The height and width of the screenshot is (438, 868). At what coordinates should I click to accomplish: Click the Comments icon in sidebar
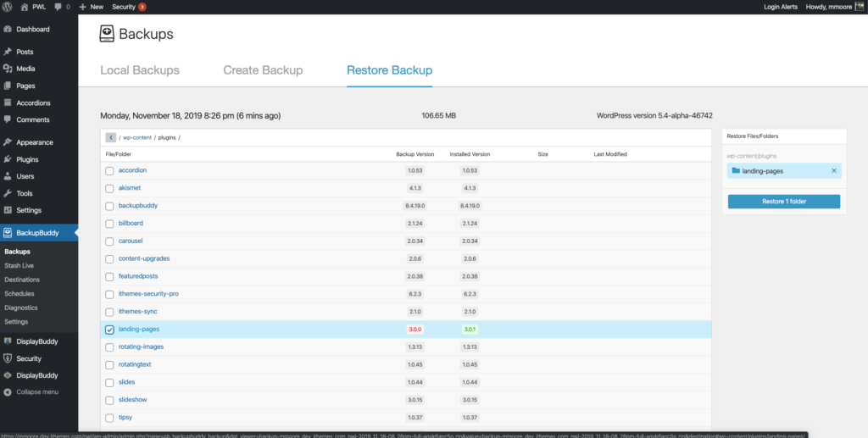click(x=7, y=119)
